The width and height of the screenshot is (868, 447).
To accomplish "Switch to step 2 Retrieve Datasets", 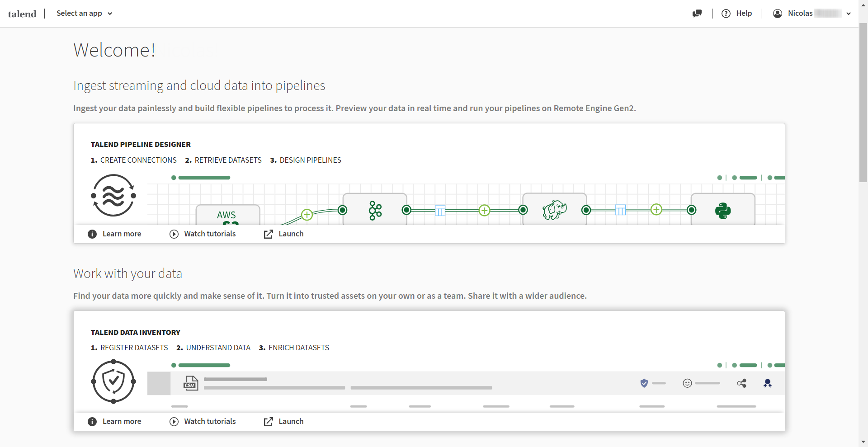I will 223,160.
